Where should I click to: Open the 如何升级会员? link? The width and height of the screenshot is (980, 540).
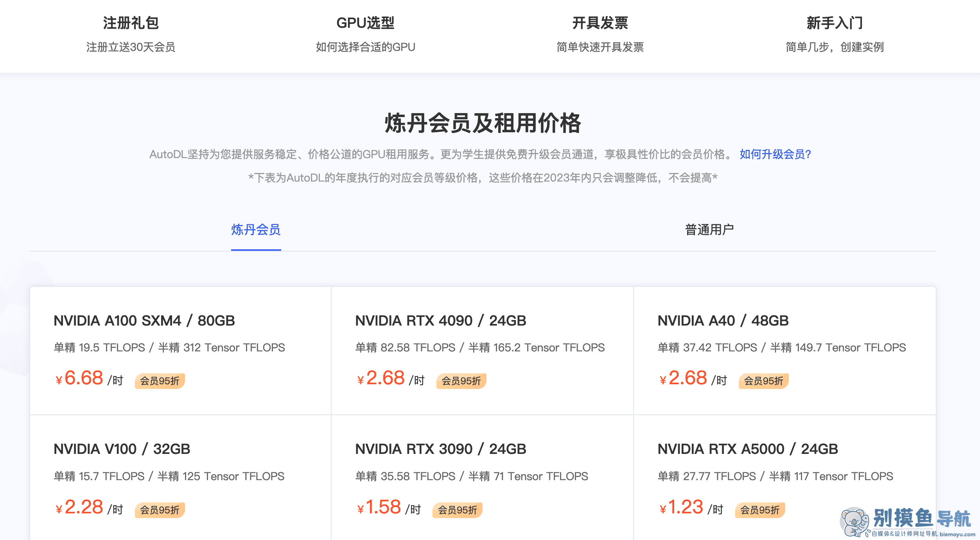[x=775, y=154]
